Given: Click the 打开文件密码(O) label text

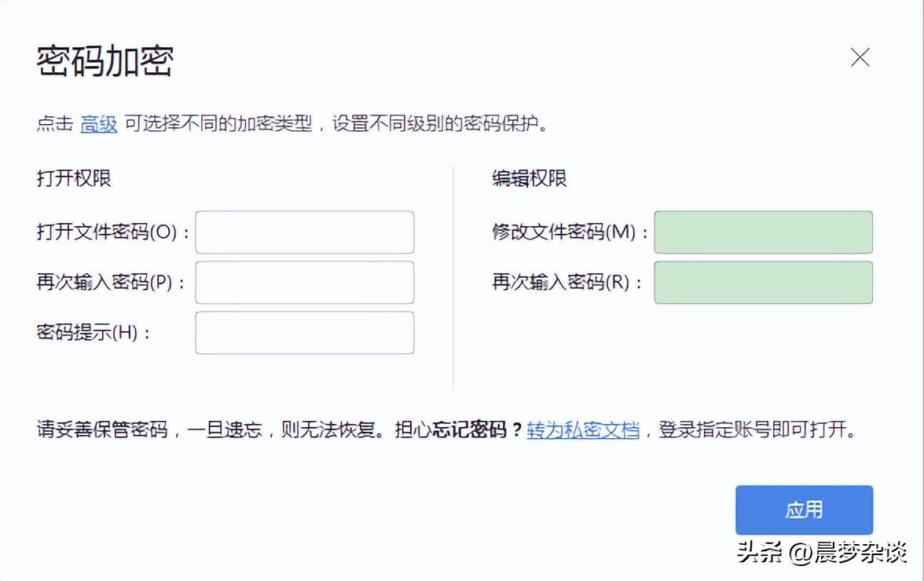Looking at the screenshot, I should (x=109, y=232).
